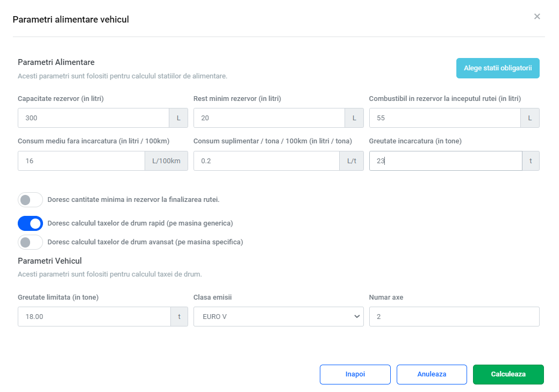
Task: Click the Alege statii obligatorii button
Action: (x=498, y=68)
